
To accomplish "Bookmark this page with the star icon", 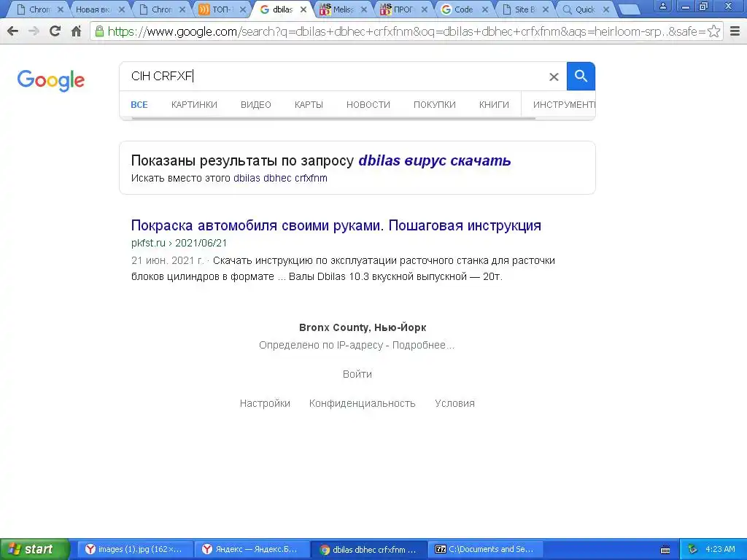I will click(x=713, y=31).
